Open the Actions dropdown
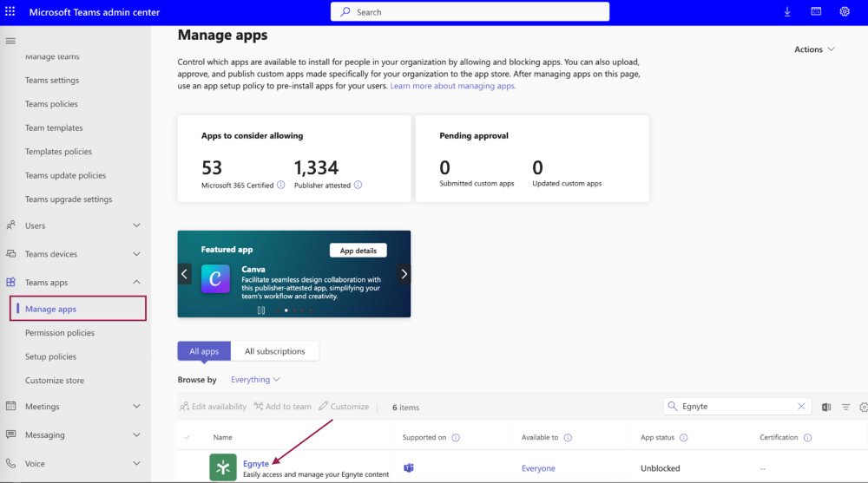 coord(814,49)
